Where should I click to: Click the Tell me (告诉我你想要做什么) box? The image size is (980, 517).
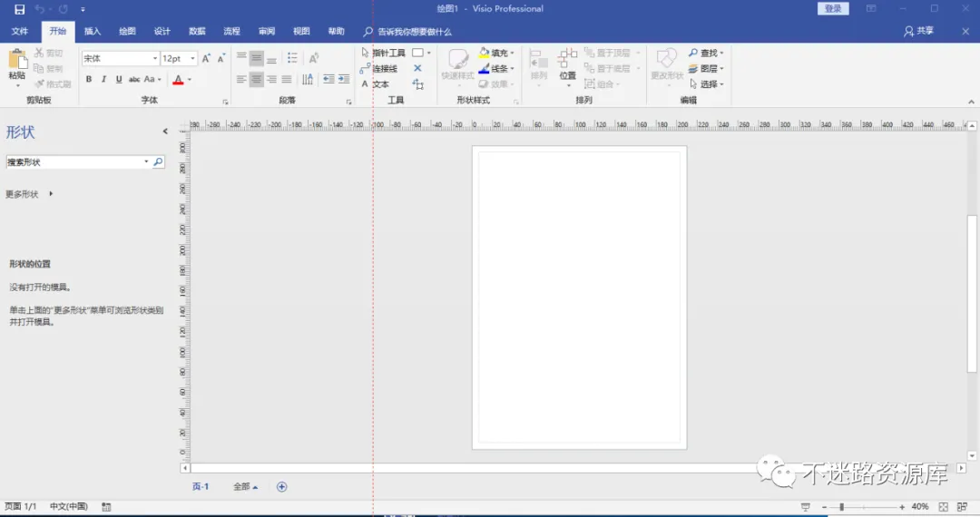tap(407, 32)
